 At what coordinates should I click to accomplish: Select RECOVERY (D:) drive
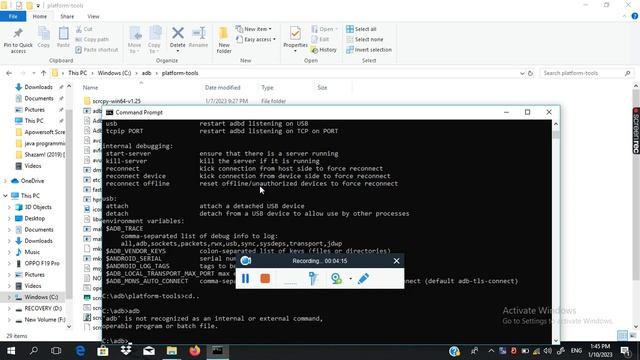[x=43, y=308]
